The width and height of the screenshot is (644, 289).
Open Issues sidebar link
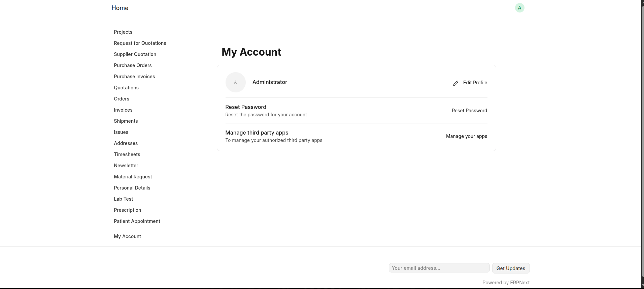point(121,132)
